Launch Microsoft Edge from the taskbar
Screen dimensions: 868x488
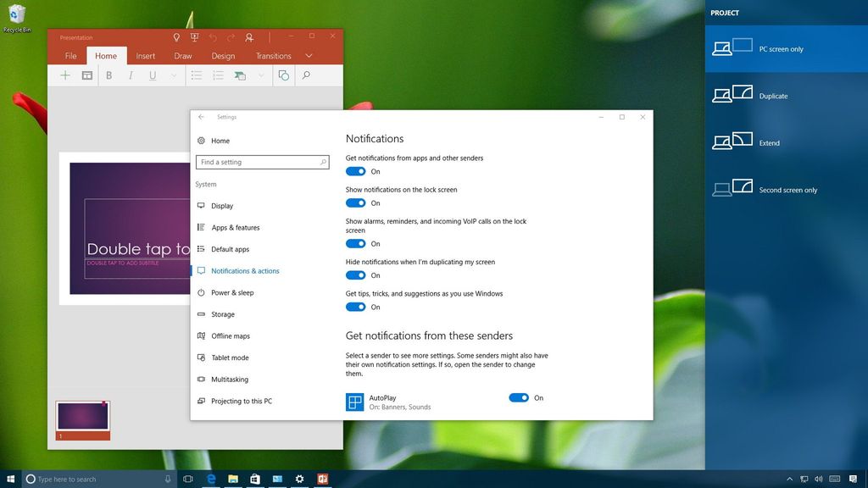(x=209, y=479)
